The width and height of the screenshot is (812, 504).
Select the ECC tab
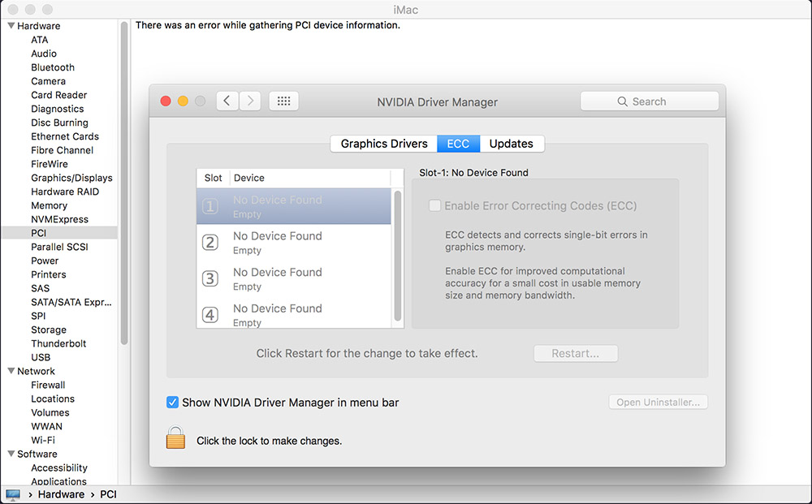(458, 144)
